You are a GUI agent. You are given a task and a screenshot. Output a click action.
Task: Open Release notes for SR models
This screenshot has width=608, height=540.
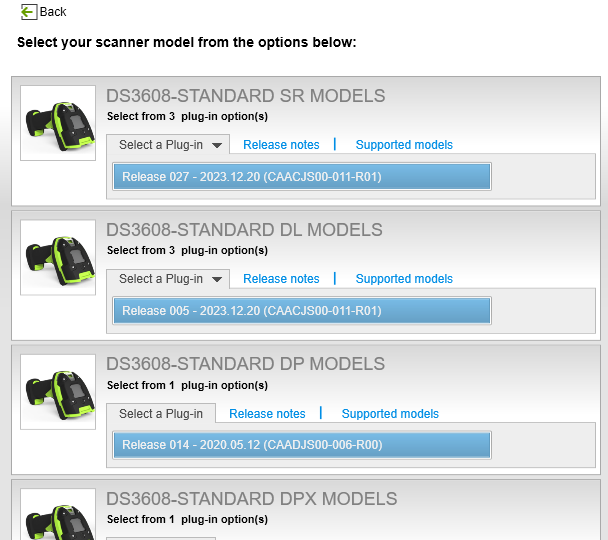point(281,145)
